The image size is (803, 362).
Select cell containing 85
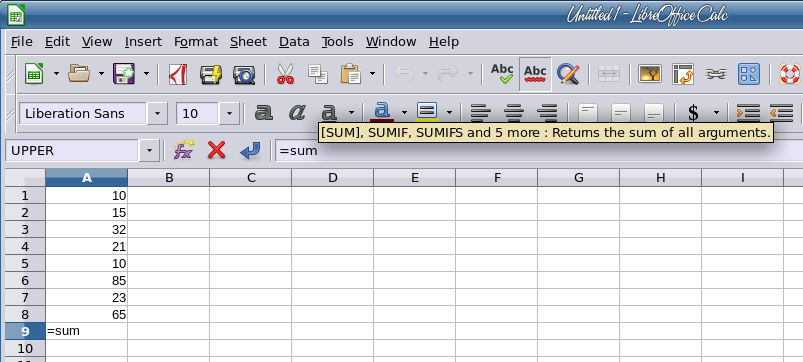coord(87,280)
